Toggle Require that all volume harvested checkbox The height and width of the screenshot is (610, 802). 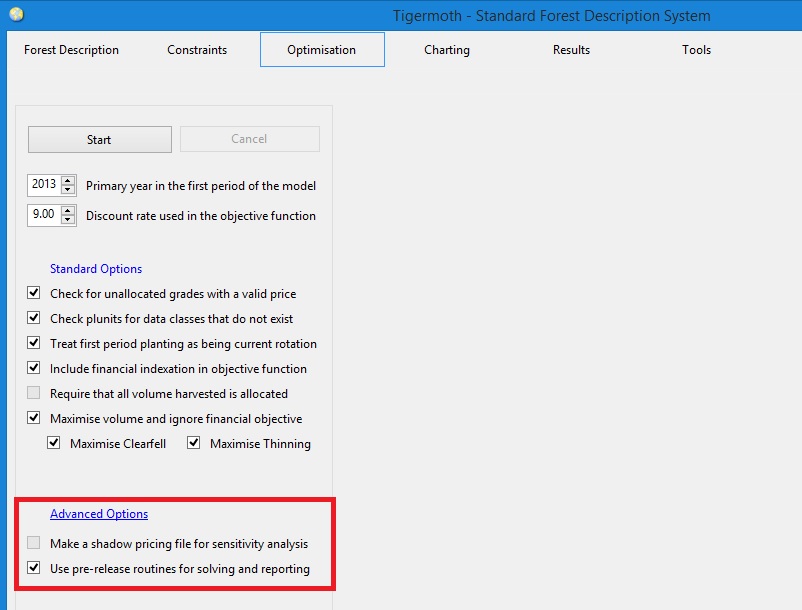pyautogui.click(x=34, y=393)
